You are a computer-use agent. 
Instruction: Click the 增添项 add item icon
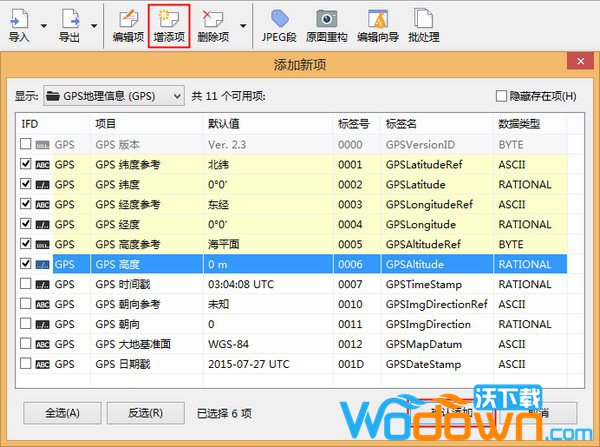point(169,24)
